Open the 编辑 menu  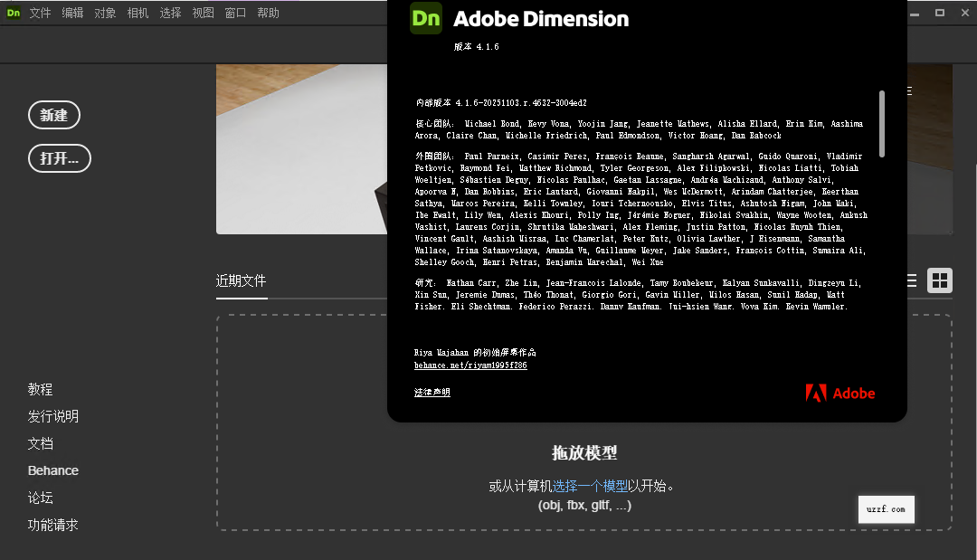pos(71,13)
